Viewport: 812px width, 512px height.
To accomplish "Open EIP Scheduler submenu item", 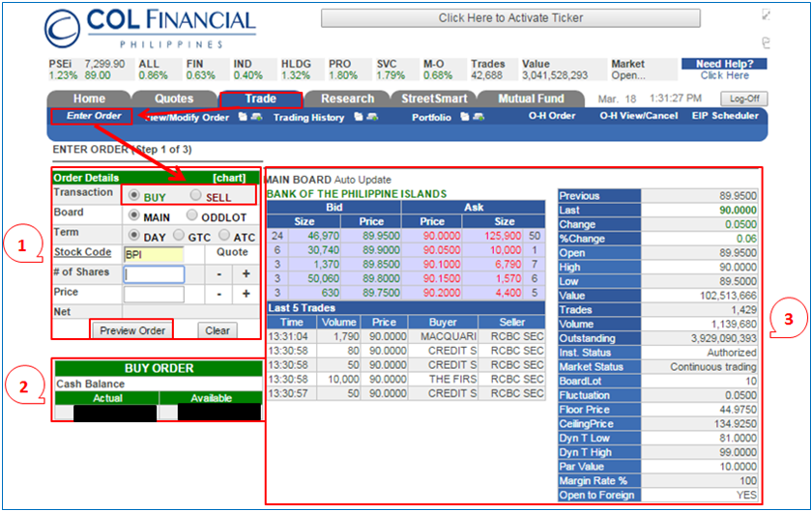I will [x=725, y=116].
